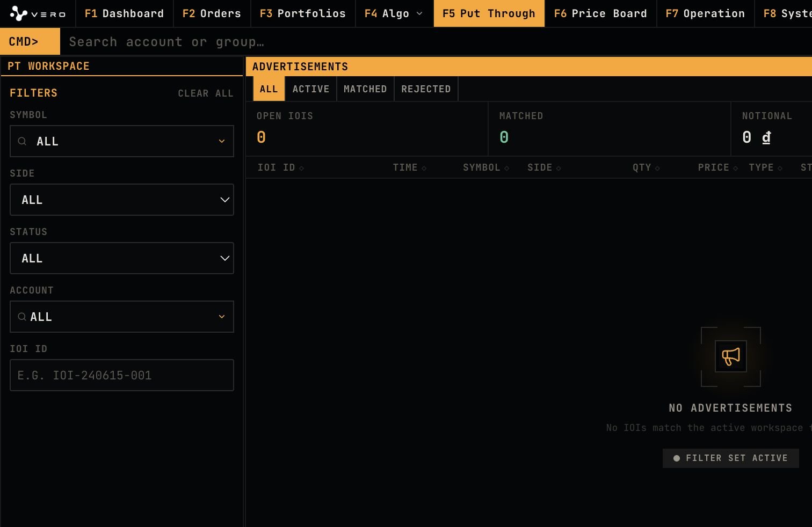Screen dimensions: 812x527
Task: Sort by IOI ID column arrow
Action: click(x=302, y=168)
